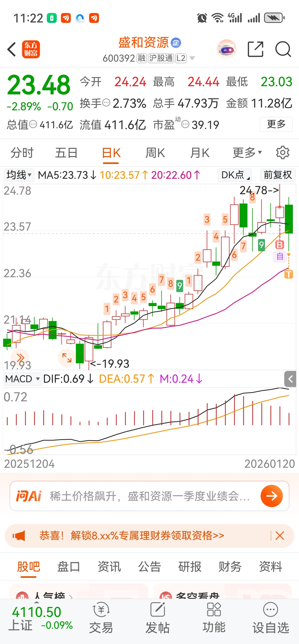Viewport: 299px width, 644px height.
Task: Toggle the 前复权 adjustment option
Action: click(277, 175)
